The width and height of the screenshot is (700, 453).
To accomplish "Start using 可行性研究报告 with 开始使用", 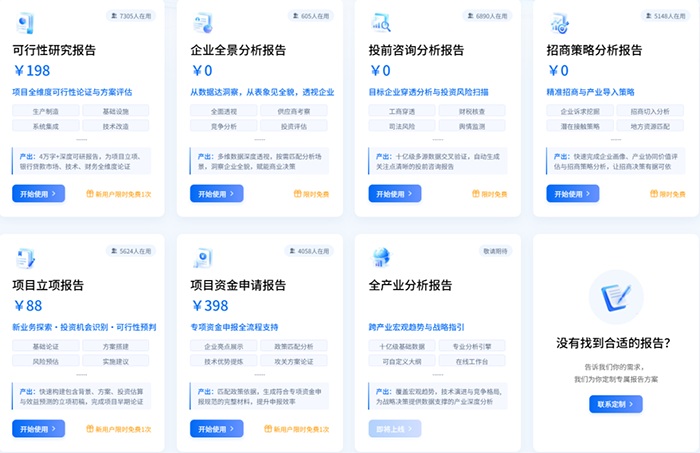I will [38, 194].
